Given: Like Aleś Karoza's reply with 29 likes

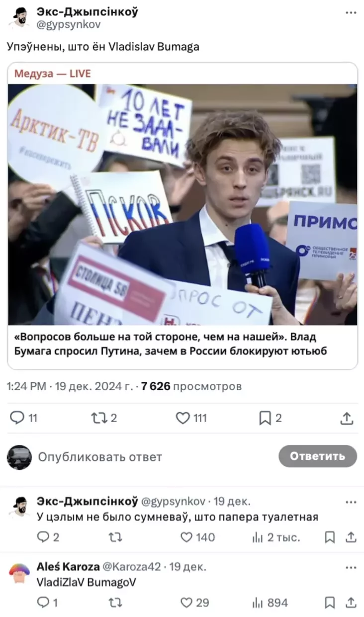Looking at the screenshot, I should coord(194,603).
